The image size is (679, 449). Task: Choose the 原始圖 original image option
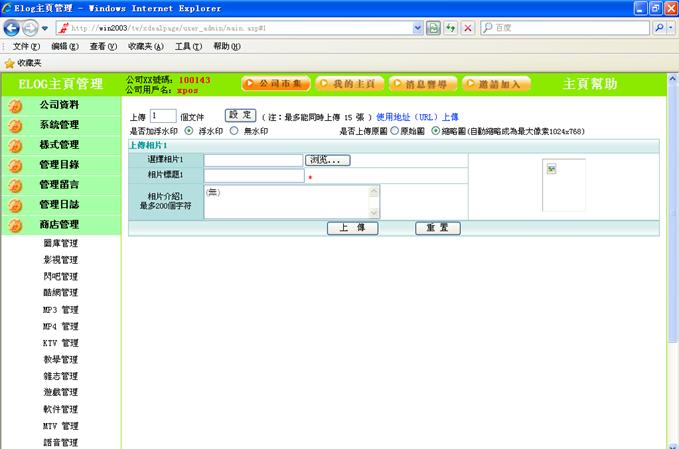tap(394, 131)
